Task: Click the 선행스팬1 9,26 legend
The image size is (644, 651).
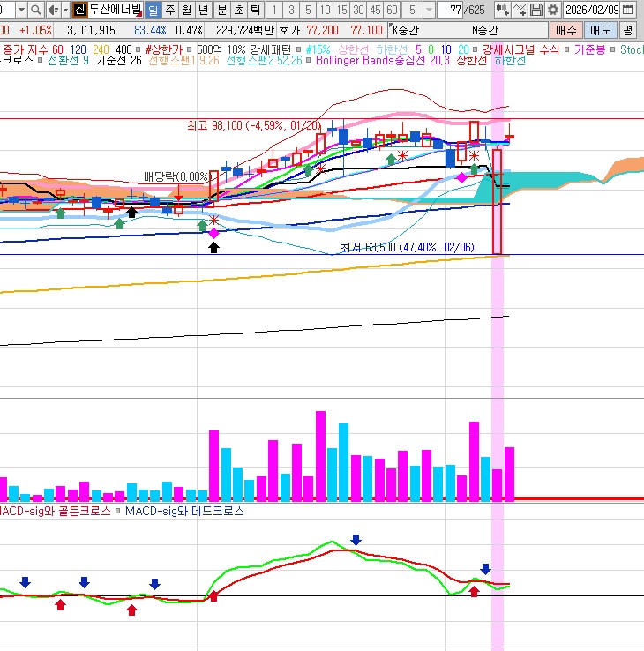Action: pos(183,61)
